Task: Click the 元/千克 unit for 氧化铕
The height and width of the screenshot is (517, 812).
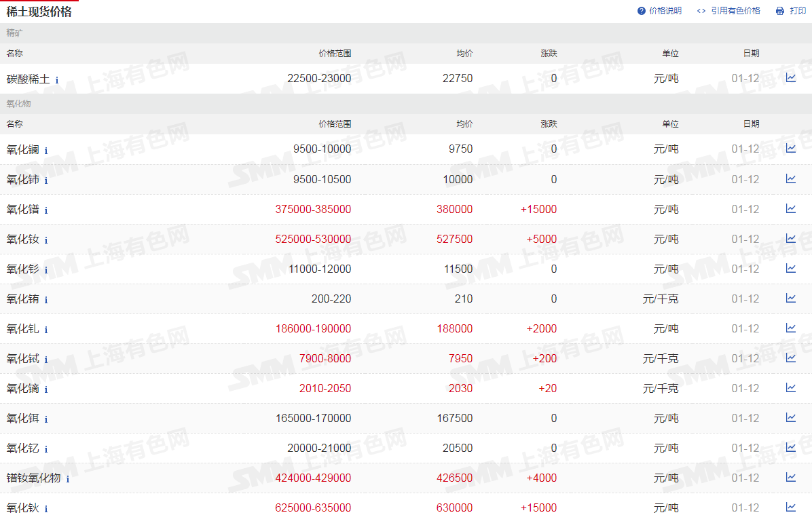Action: [x=661, y=299]
